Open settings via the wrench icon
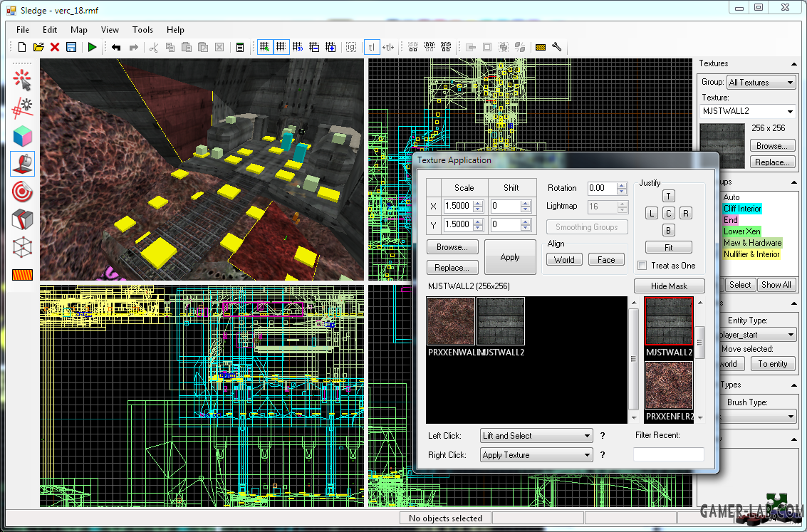 [x=556, y=47]
